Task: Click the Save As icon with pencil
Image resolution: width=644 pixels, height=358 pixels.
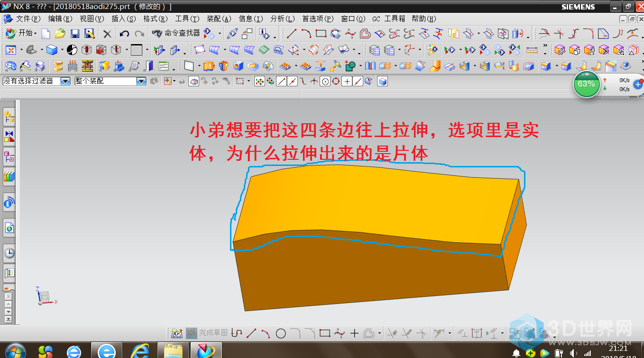Action: pos(89,34)
